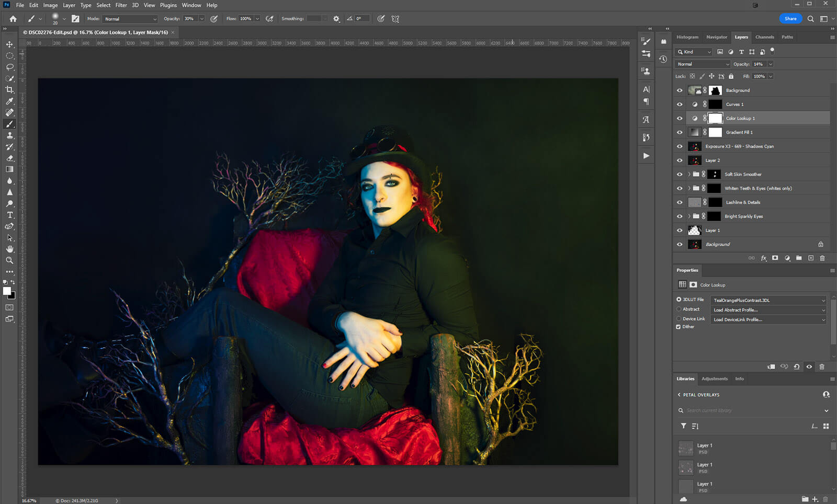The height and width of the screenshot is (504, 837).
Task: Select the Hand tool
Action: click(x=9, y=249)
